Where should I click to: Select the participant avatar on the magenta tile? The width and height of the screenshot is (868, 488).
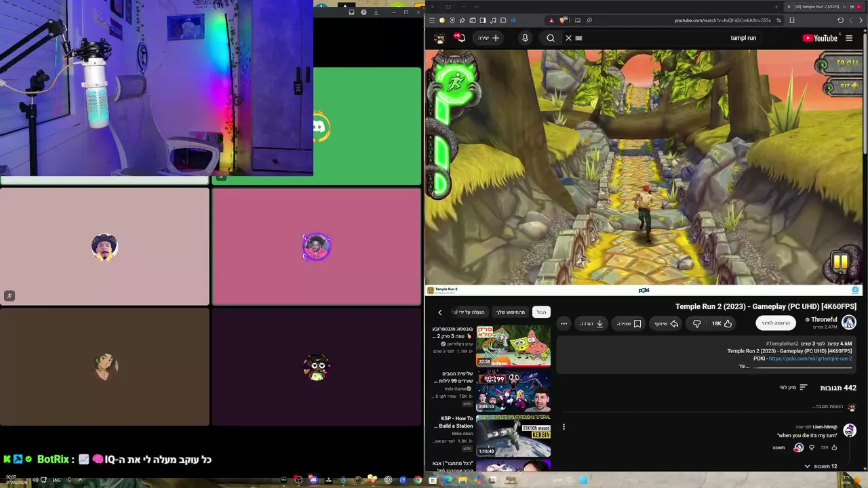[316, 247]
